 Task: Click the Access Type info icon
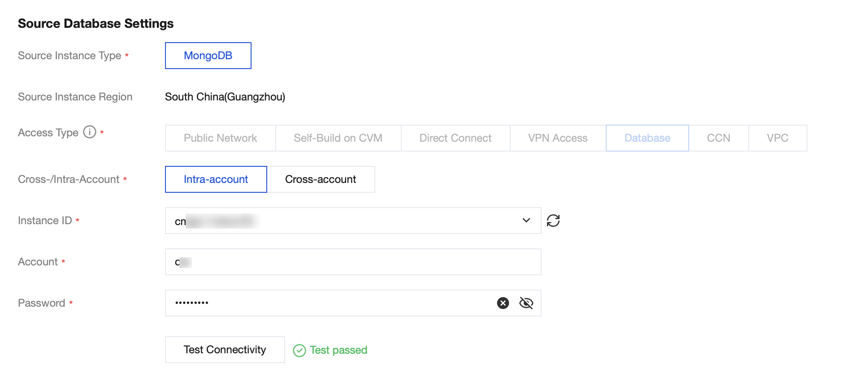90,132
